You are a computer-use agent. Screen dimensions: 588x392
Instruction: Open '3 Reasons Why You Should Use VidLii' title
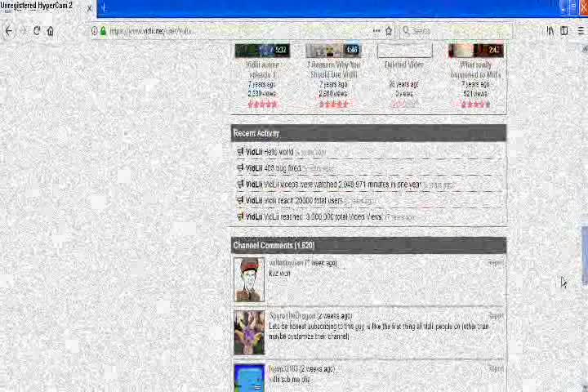tap(333, 69)
